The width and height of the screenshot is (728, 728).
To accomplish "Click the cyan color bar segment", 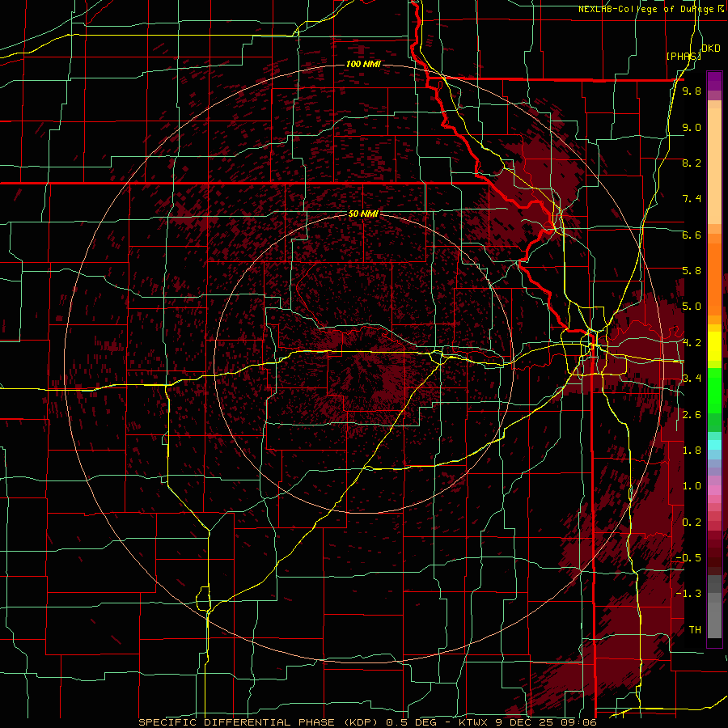I will coord(714,444).
